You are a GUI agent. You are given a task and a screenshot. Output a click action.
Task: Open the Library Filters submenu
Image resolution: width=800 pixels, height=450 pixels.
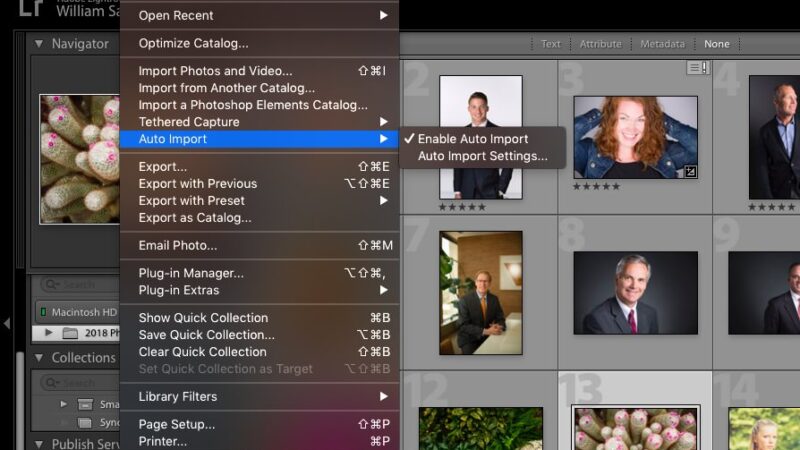[259, 396]
